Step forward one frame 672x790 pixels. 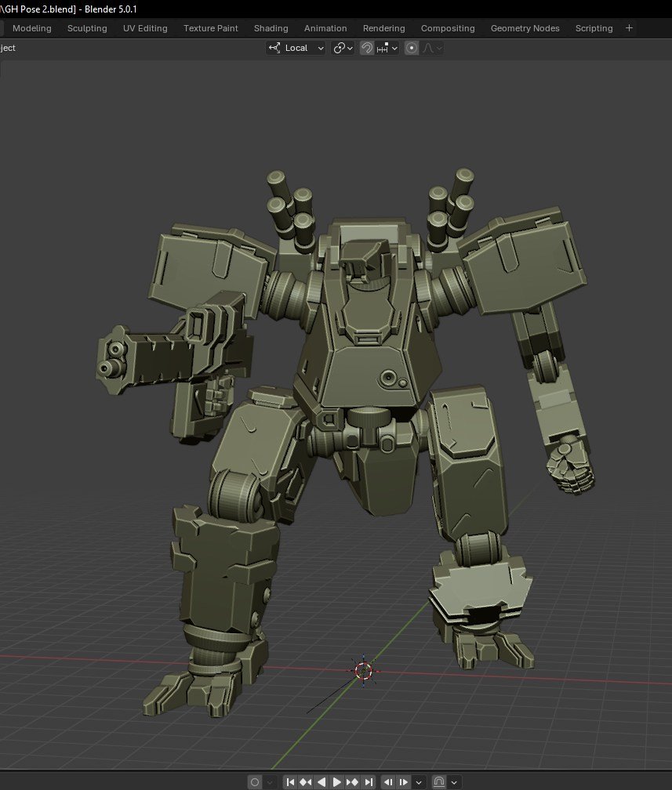pyautogui.click(x=404, y=782)
